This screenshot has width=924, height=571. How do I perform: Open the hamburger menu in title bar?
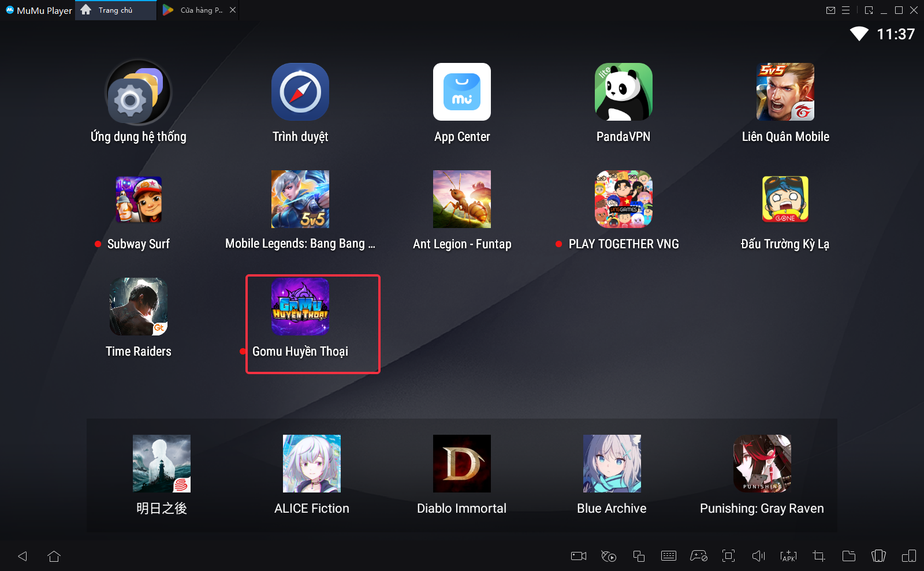coord(845,10)
